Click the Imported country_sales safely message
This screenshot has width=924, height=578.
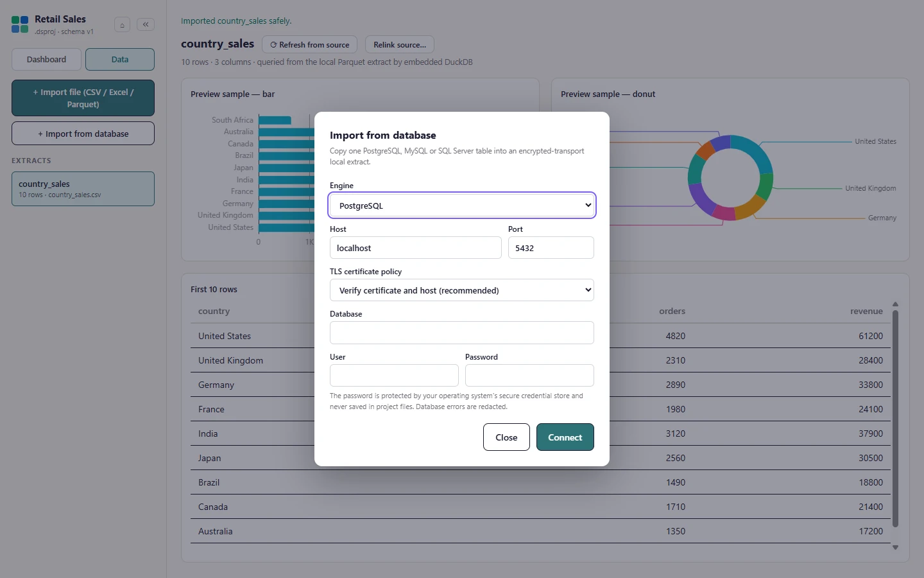pyautogui.click(x=236, y=21)
